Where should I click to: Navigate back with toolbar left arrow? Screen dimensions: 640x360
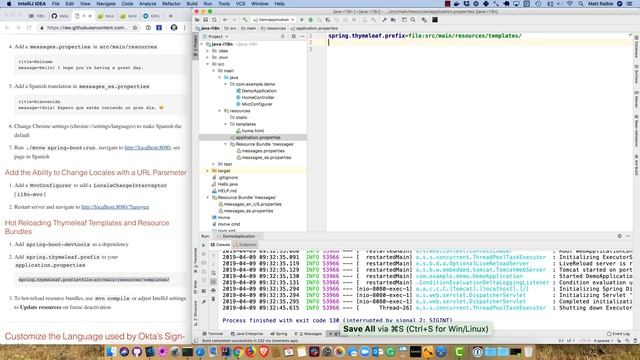coord(225,20)
